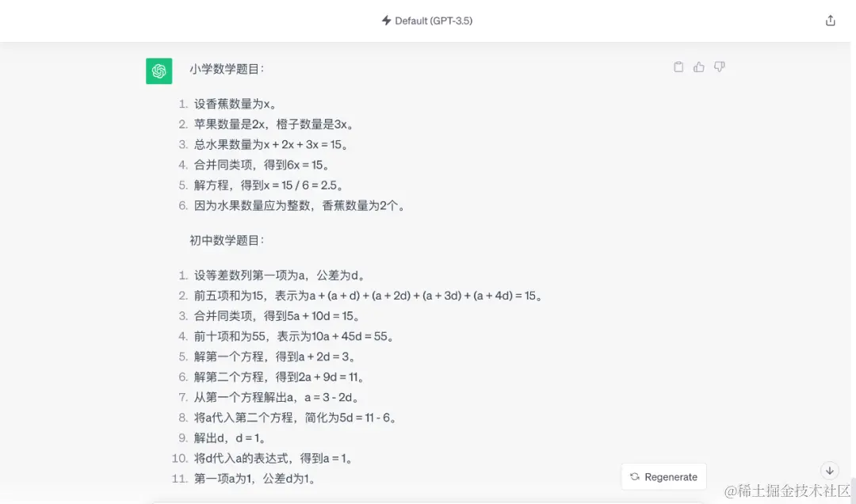
Task: Give thumbs up feedback on the response
Action: click(x=698, y=67)
